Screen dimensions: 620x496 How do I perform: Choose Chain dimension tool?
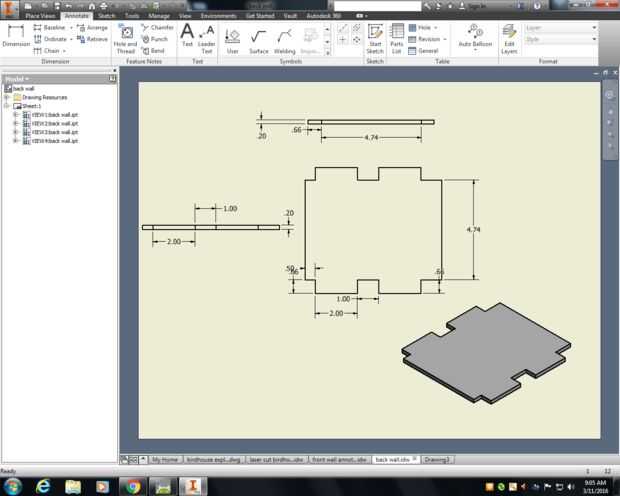[47, 51]
